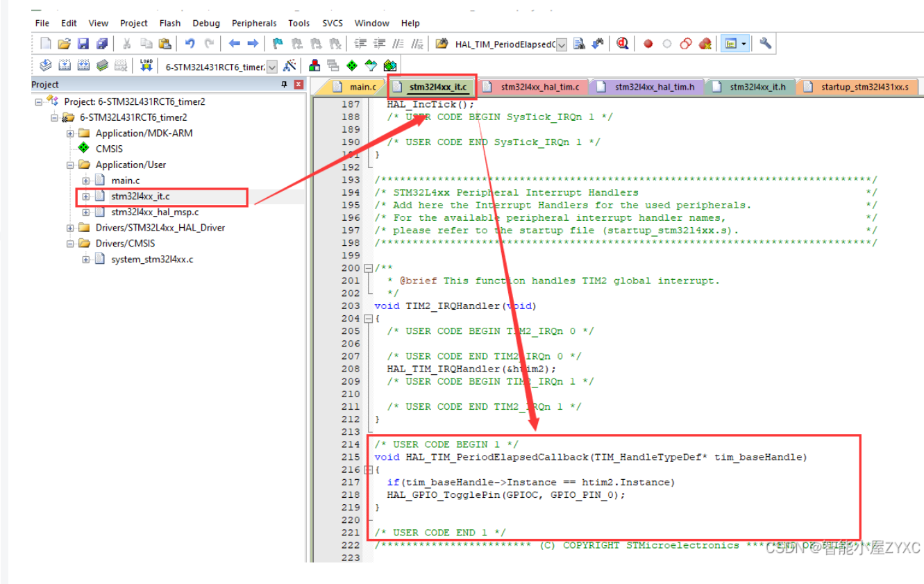
Task: Expand the system_stm32l4xx.c node
Action: click(x=86, y=260)
